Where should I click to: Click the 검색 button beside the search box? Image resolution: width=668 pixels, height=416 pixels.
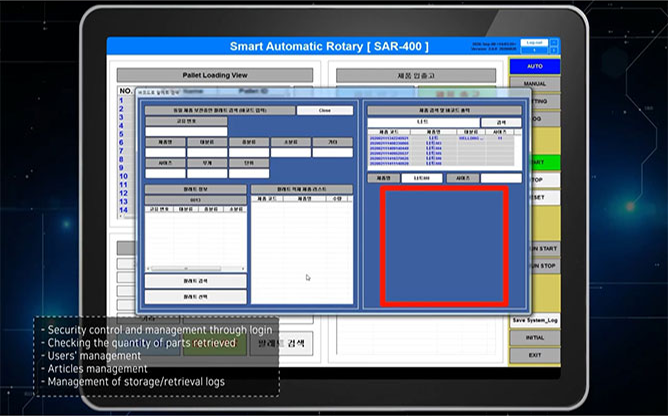[501, 122]
